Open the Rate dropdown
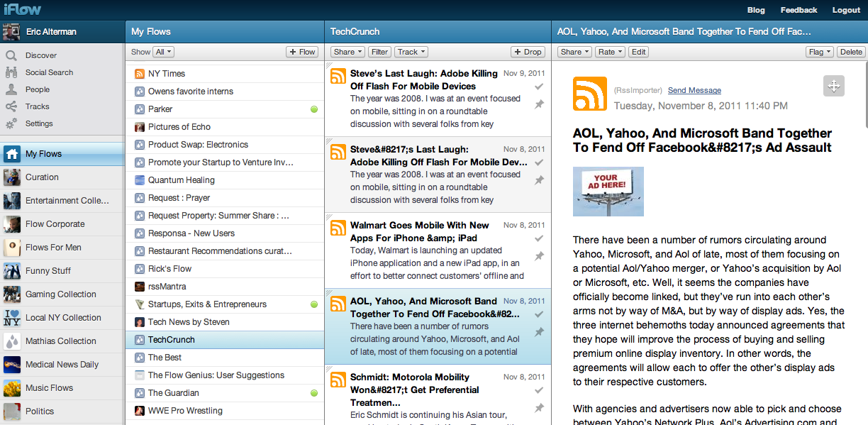 click(610, 52)
